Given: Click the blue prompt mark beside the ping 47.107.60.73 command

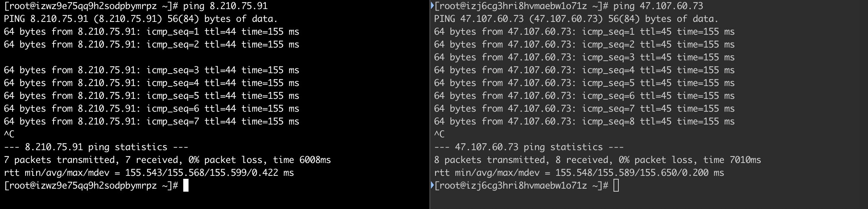Looking at the screenshot, I should (x=432, y=6).
